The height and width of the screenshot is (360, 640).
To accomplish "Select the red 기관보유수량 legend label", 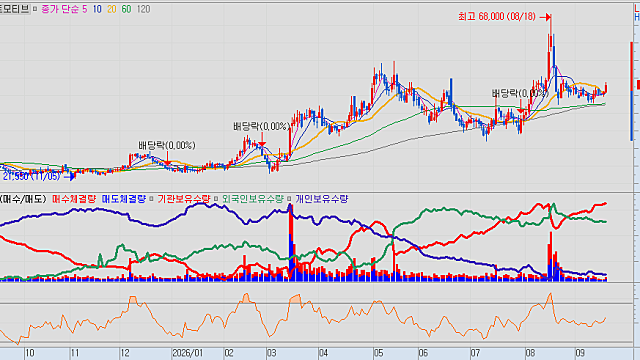I will click(x=184, y=199).
